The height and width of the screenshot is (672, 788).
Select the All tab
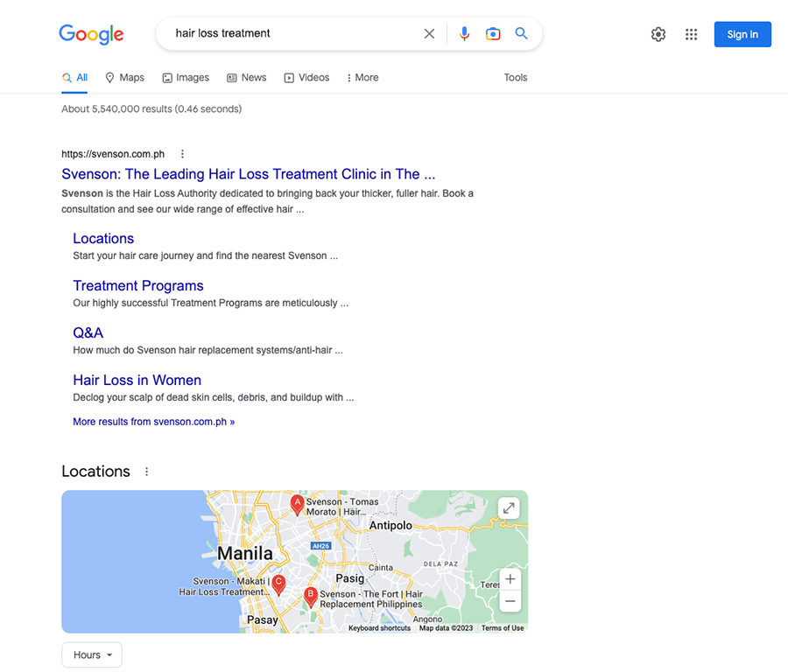coord(74,78)
